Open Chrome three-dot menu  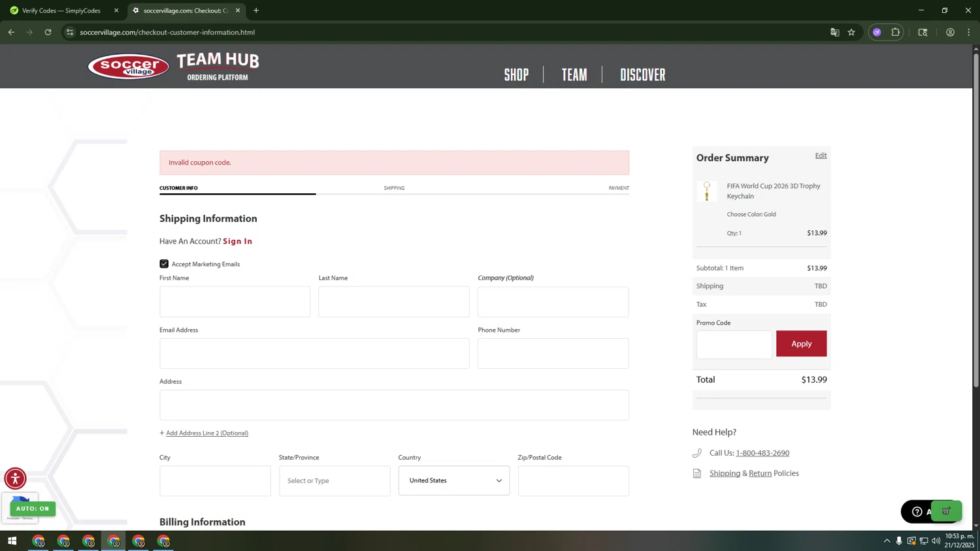(968, 32)
